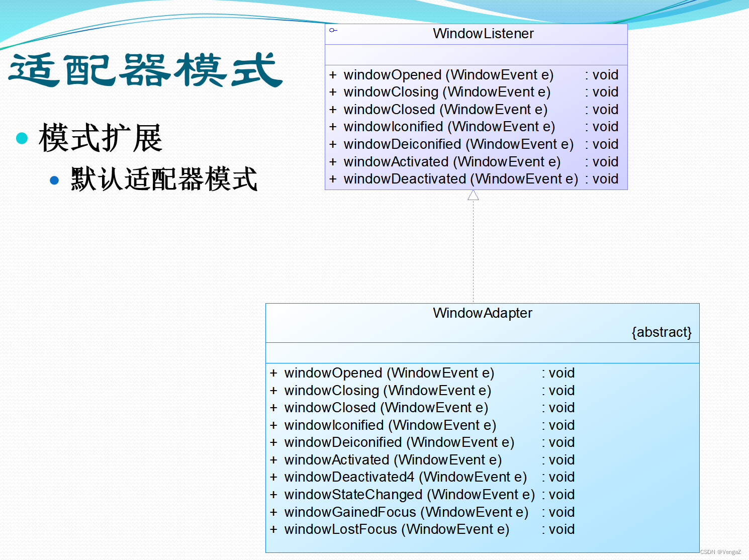Click the realization arrow triangle under WindowListener
This screenshot has width=749, height=560.
tap(473, 195)
